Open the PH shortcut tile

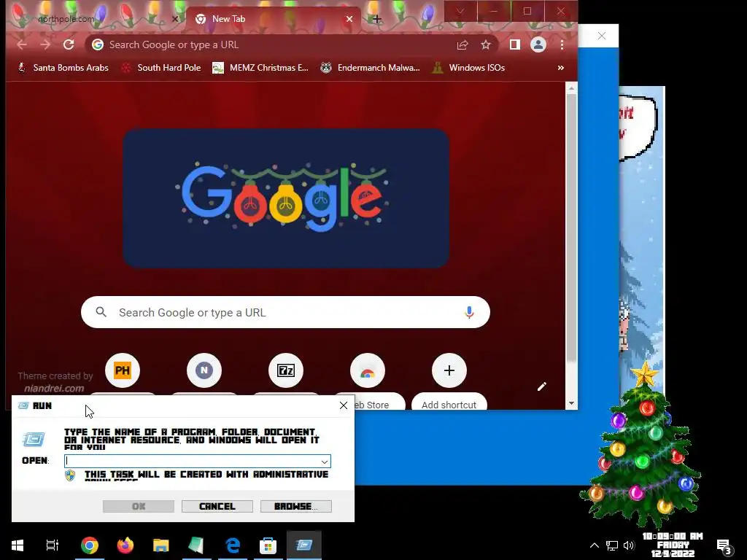[x=123, y=370]
